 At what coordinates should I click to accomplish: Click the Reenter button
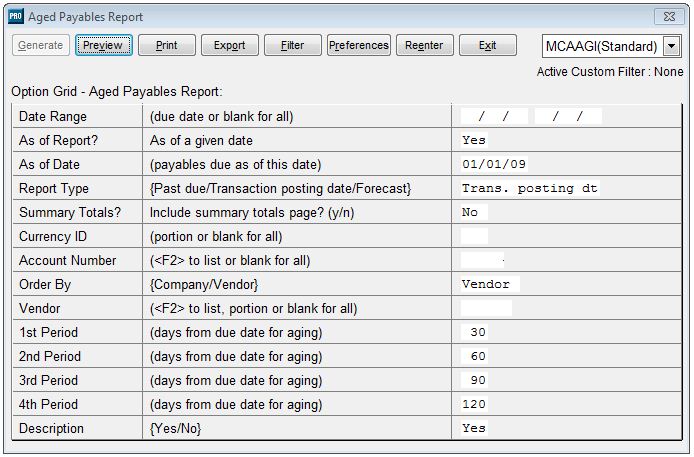point(424,45)
